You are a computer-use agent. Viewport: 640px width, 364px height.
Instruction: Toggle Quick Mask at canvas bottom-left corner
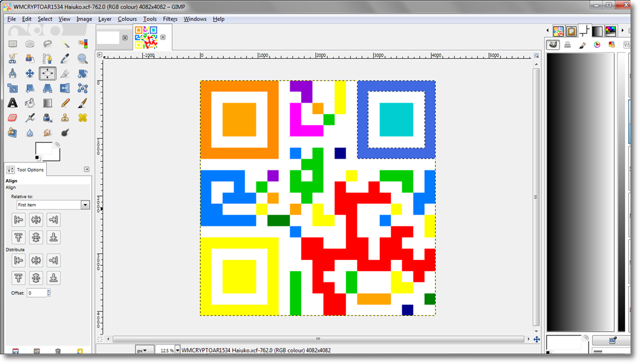[x=100, y=339]
